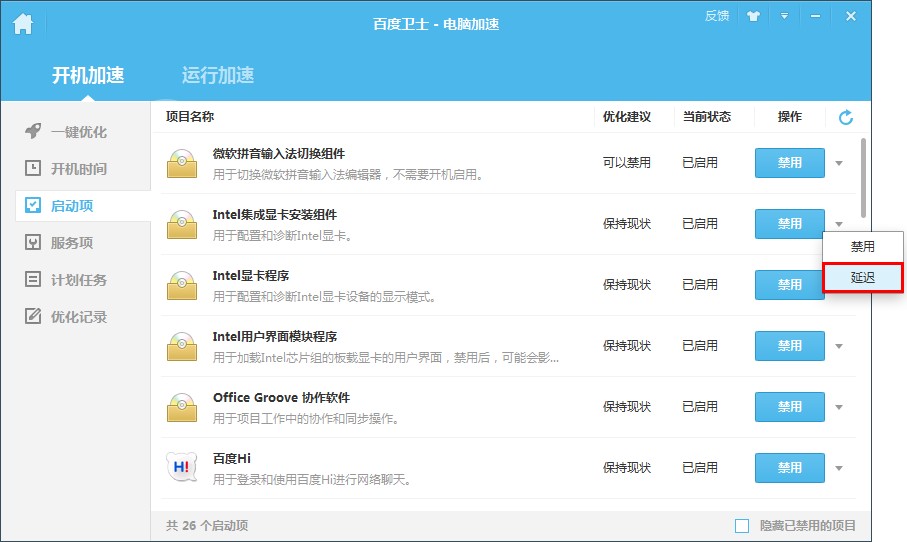Click the 微软拼音输入法切换组件 disc icon

tap(182, 163)
